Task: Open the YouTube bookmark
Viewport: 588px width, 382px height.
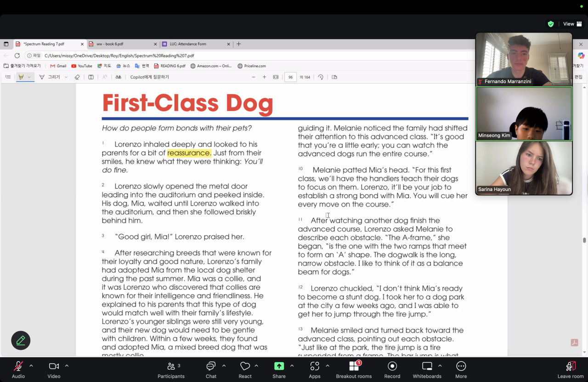Action: click(82, 66)
